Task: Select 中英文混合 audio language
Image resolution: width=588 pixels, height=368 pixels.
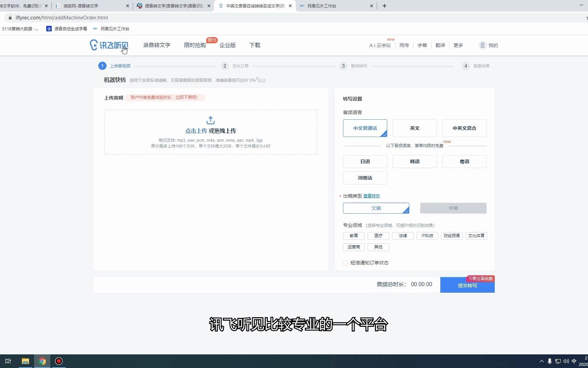Action: (464, 128)
